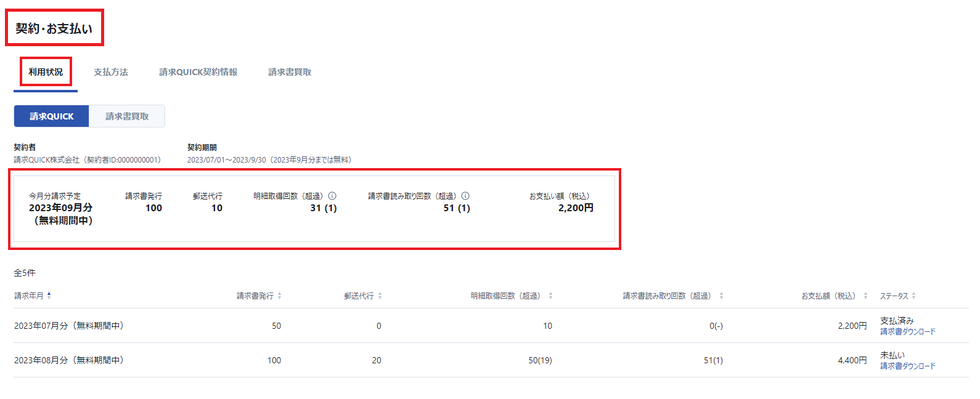Select the grey 請求書買取 segment button
Image resolution: width=980 pixels, height=399 pixels.
(x=127, y=116)
